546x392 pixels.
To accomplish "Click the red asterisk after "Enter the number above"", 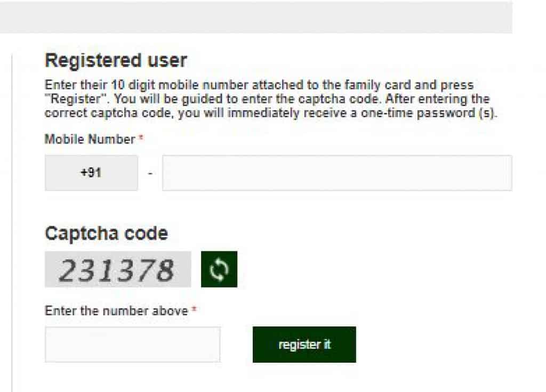I will coord(194,308).
